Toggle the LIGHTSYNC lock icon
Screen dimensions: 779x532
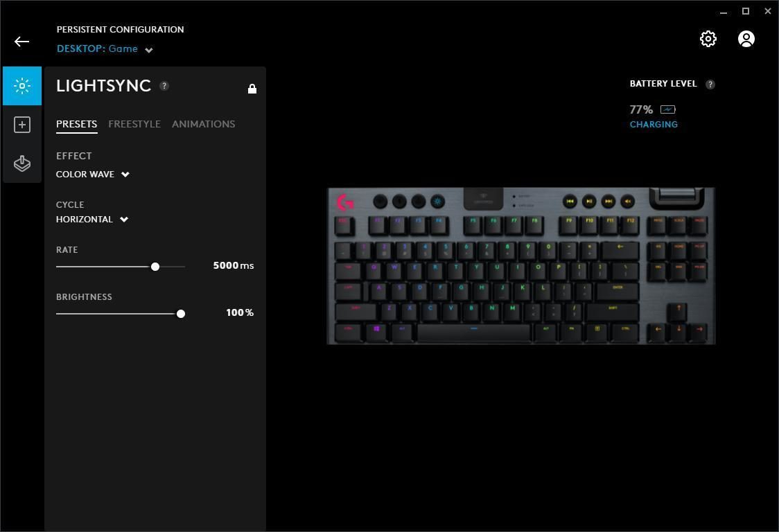click(252, 89)
